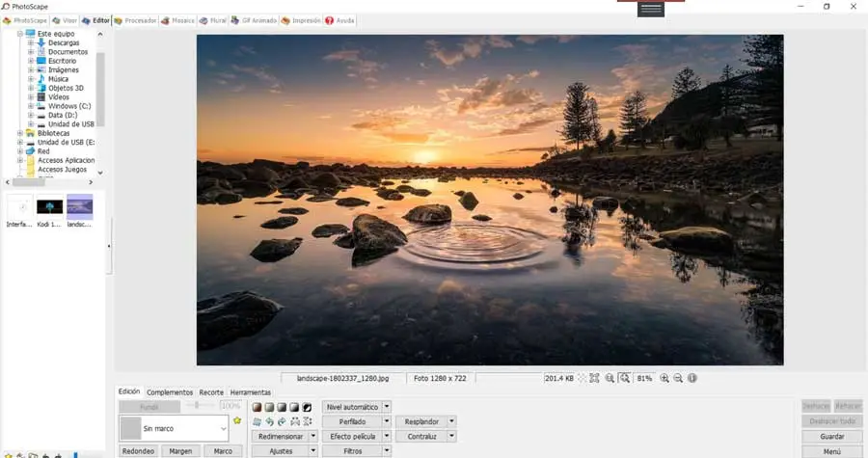Click the invert negative preset icon
The width and height of the screenshot is (868, 458).
307,407
